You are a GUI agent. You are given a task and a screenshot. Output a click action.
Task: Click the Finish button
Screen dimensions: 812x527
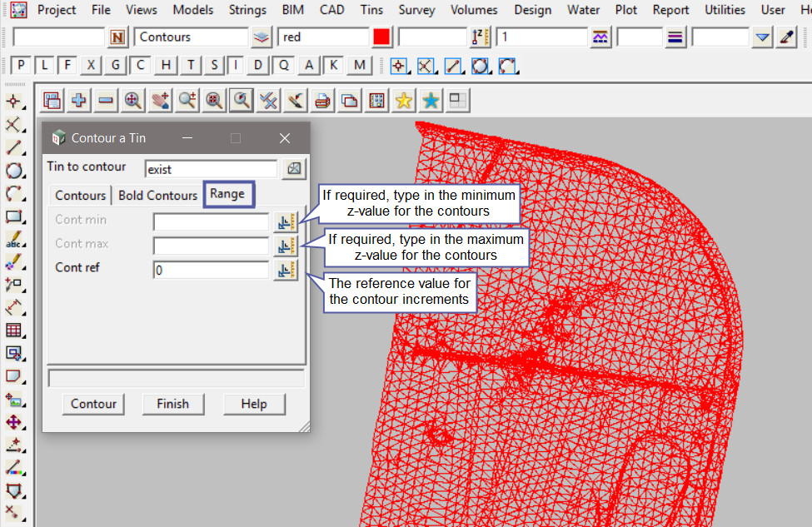coord(173,404)
